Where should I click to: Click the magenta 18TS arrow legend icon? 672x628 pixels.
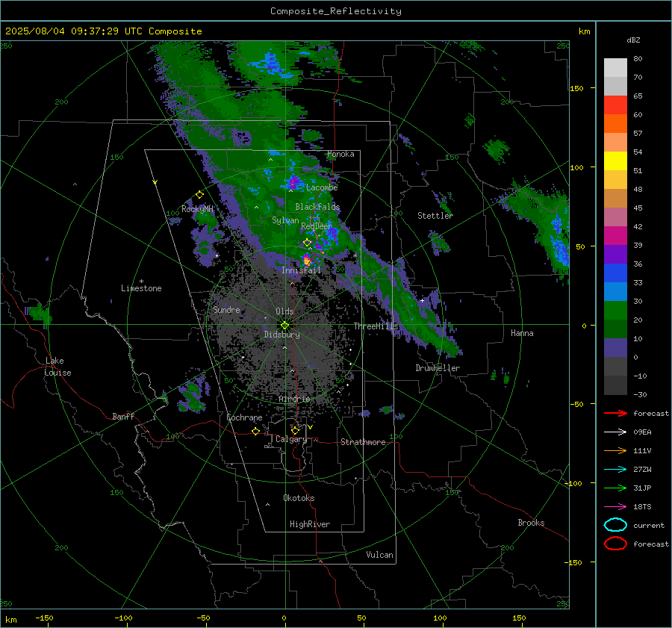(615, 507)
